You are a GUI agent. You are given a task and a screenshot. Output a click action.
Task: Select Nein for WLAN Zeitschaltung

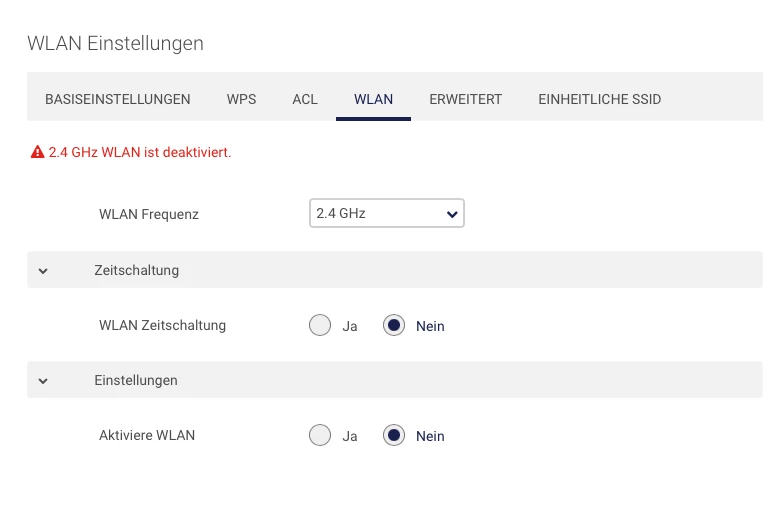394,326
